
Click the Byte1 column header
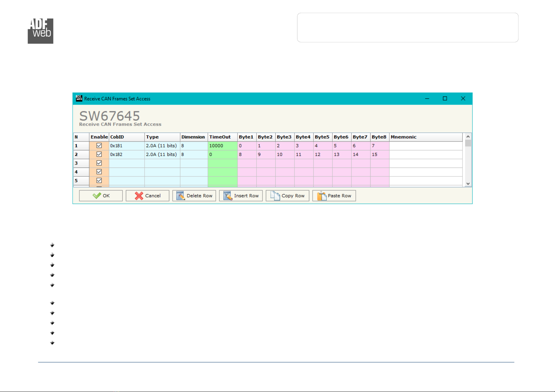[x=247, y=137]
